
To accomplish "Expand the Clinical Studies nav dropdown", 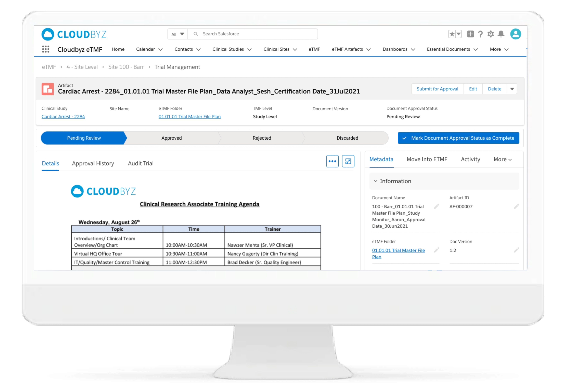I will click(249, 49).
